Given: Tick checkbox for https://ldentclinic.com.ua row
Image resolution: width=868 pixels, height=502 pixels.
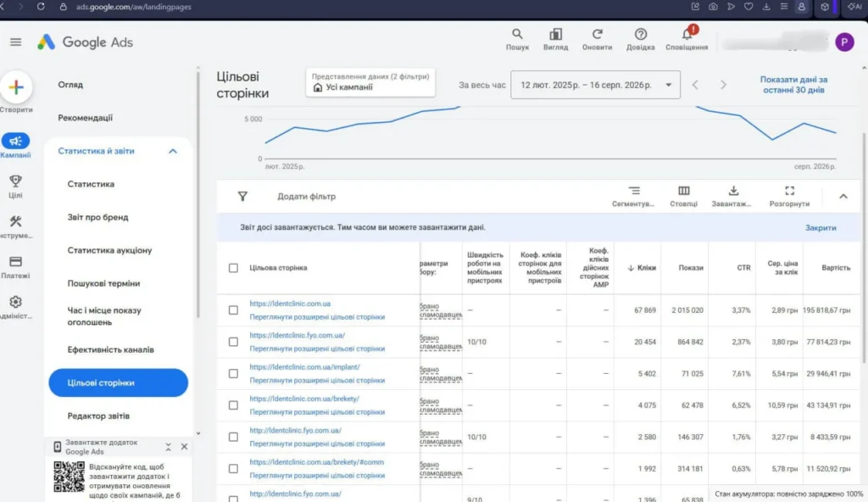Looking at the screenshot, I should point(234,310).
